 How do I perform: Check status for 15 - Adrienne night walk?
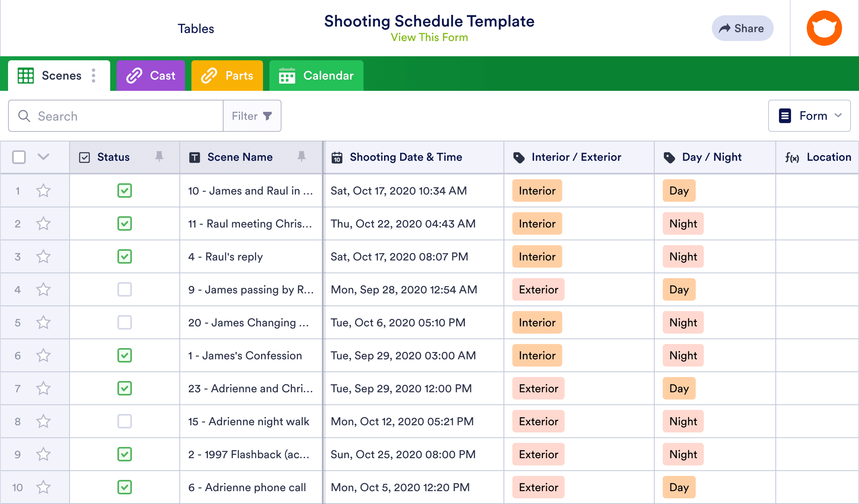[125, 421]
